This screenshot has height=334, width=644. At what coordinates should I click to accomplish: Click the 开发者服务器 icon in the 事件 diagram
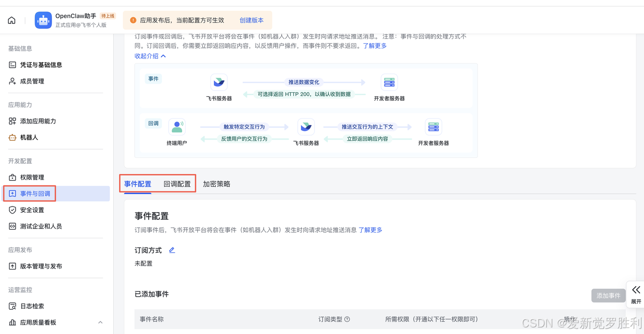click(389, 82)
